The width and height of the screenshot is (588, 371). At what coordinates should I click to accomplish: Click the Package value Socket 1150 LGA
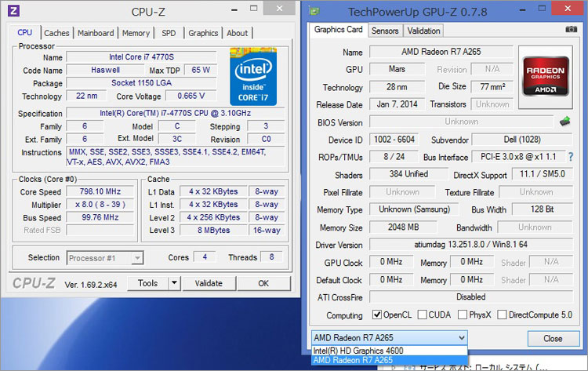tap(141, 83)
